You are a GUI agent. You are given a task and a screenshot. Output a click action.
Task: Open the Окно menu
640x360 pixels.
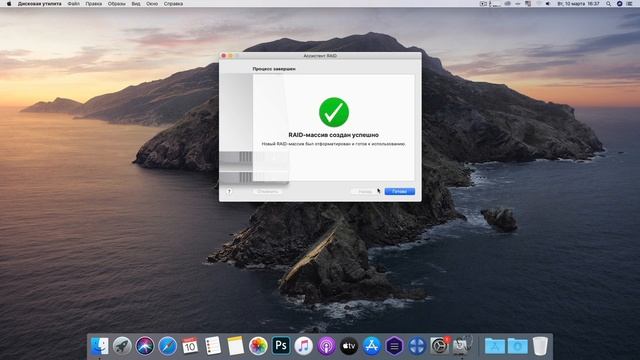[x=152, y=4]
